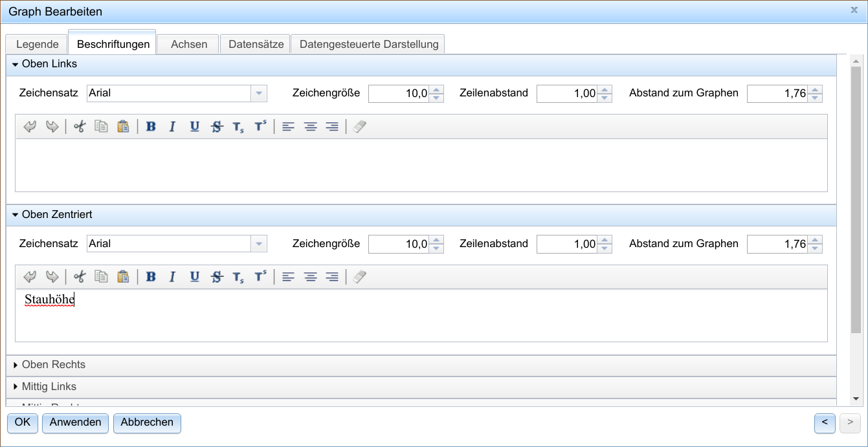Click Strikethrough icon in Oben Links toolbar
Screen dimensions: 868x447
coord(217,127)
